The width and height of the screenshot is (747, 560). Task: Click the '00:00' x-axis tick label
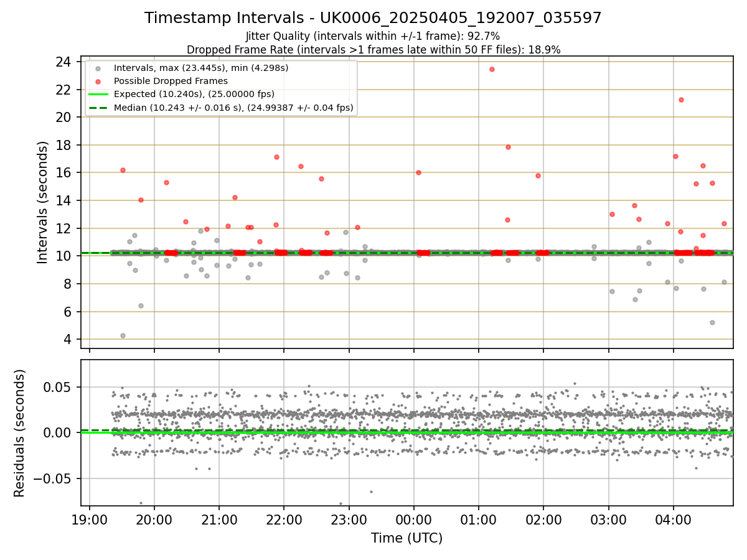[x=414, y=519]
